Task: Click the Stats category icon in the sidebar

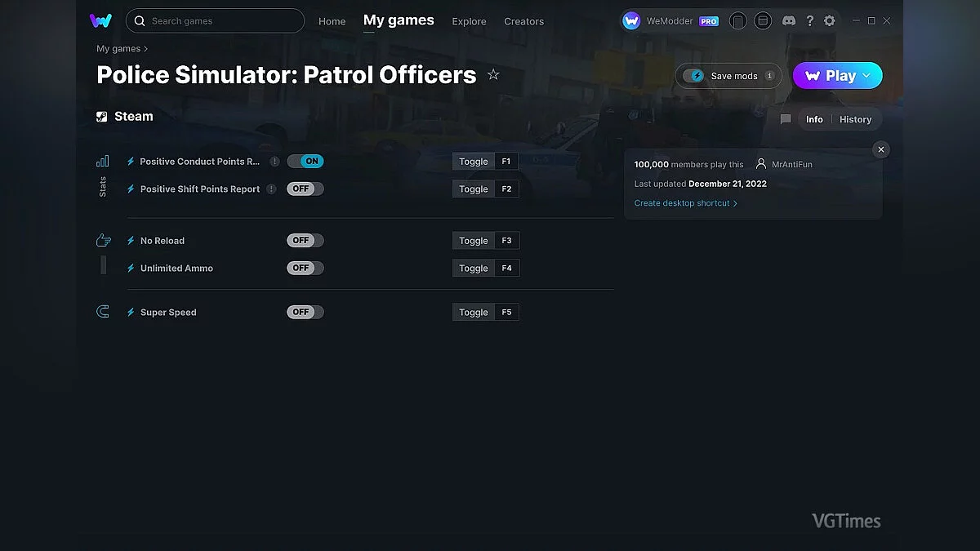Action: (103, 161)
